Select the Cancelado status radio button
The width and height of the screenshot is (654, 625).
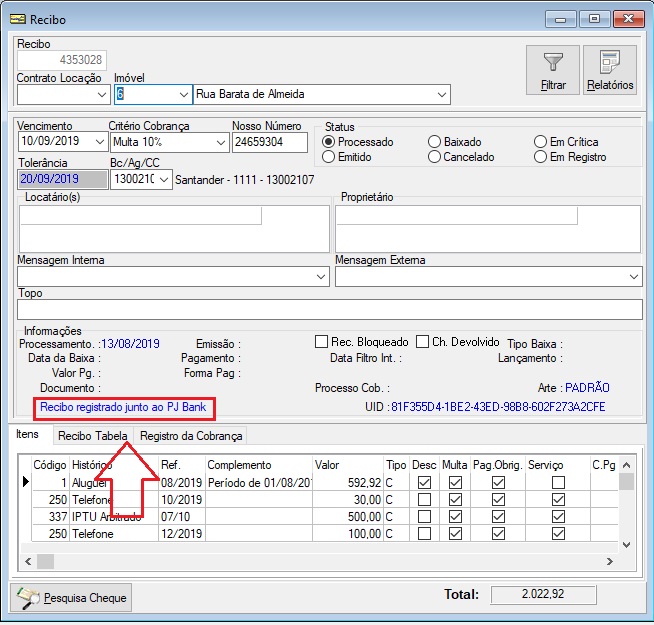point(434,157)
